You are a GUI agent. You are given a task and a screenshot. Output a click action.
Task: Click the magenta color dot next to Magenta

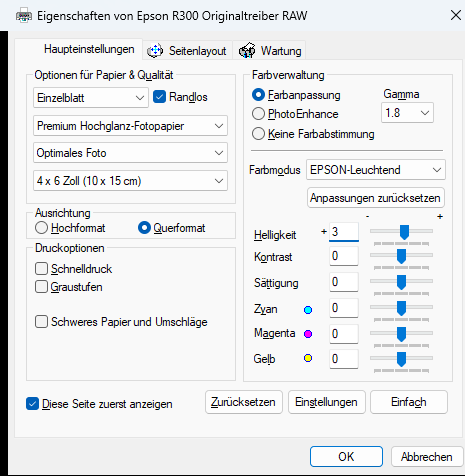[x=308, y=334]
